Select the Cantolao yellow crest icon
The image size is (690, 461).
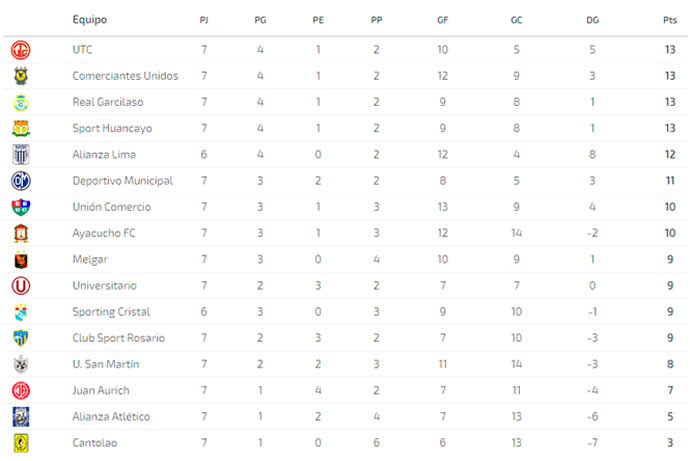(x=21, y=443)
